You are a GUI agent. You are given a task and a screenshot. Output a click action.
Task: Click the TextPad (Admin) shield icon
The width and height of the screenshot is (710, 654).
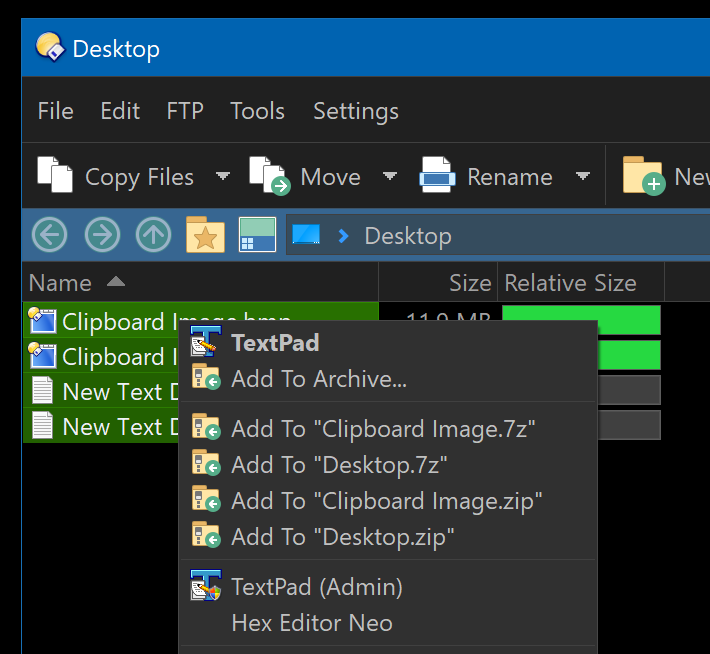pyautogui.click(x=206, y=586)
